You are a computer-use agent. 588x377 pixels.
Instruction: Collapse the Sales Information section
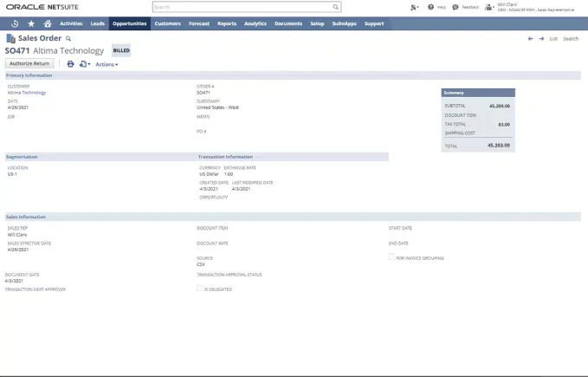(x=26, y=217)
